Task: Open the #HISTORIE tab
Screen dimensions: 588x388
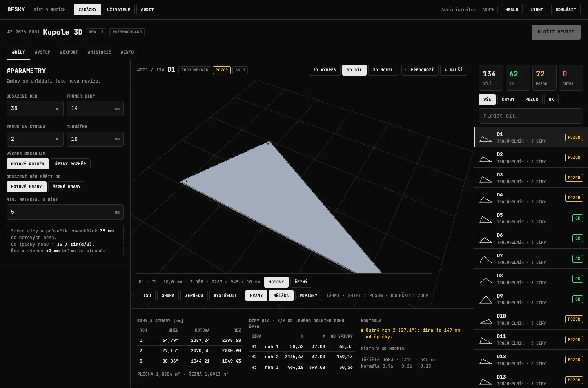Action: click(x=99, y=52)
